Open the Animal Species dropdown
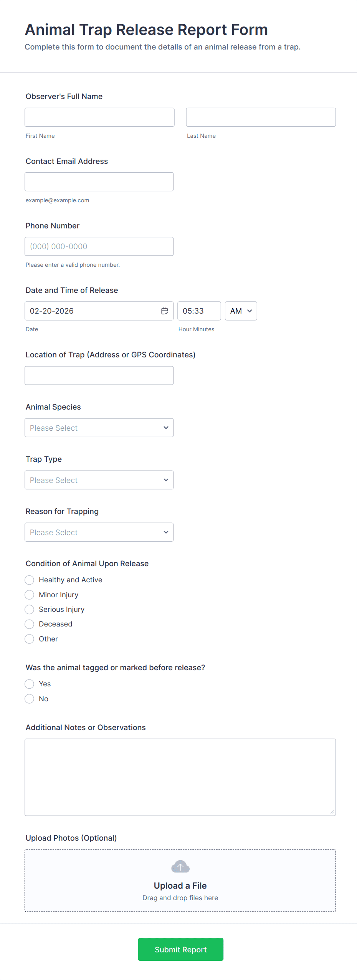The image size is (357, 980). [x=99, y=428]
